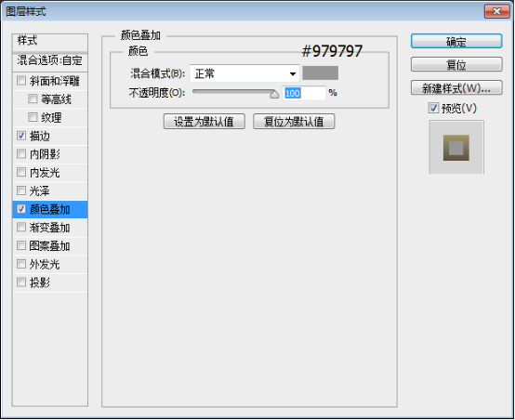
Task: Toggle the 光泽 checkbox
Action: (21, 190)
